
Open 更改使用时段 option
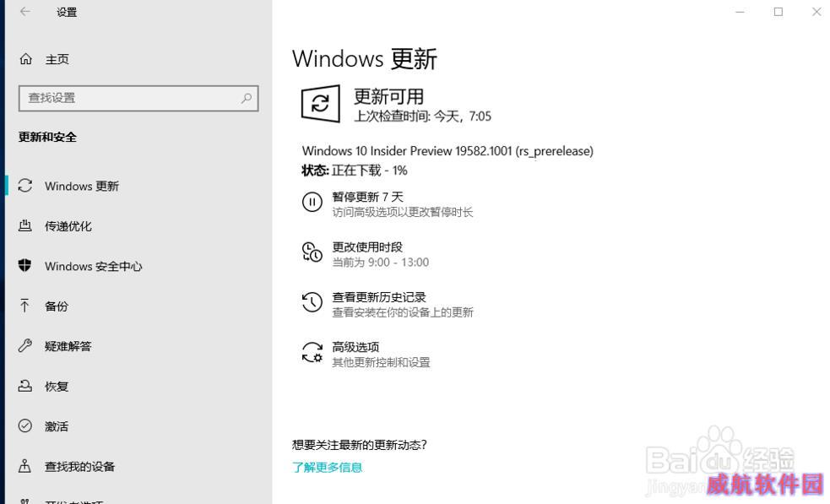[367, 247]
